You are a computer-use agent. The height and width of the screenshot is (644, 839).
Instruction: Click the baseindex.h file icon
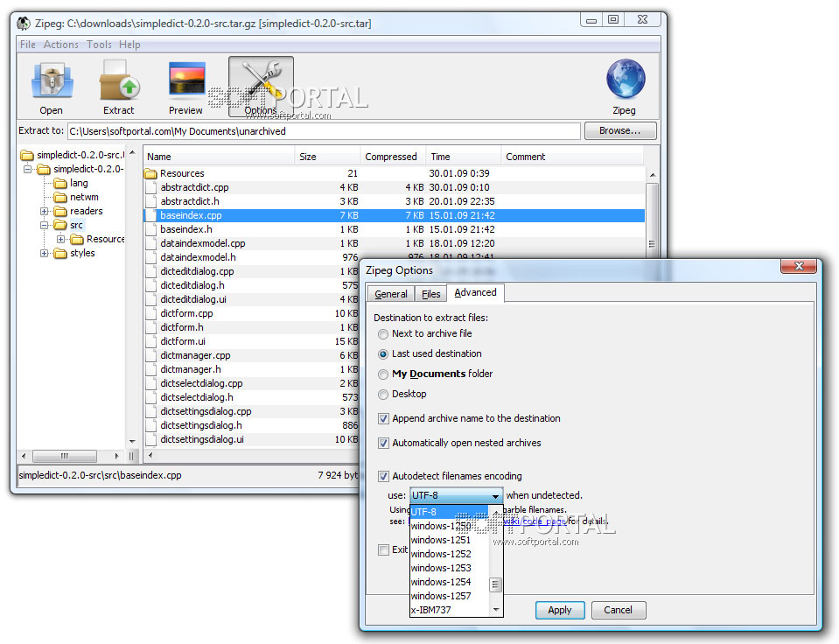click(x=151, y=229)
